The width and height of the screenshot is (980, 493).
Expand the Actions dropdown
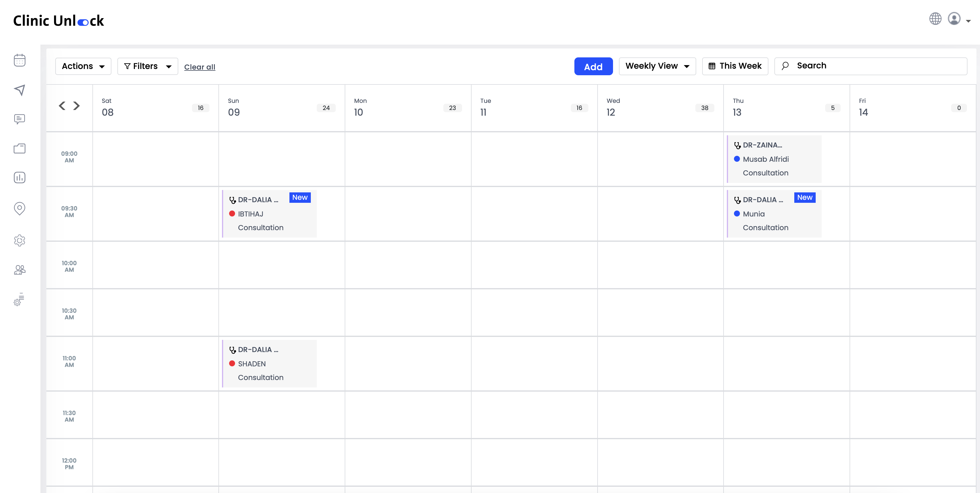pyautogui.click(x=83, y=66)
